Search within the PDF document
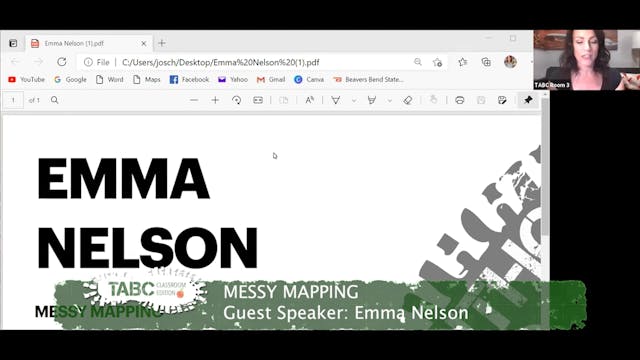The image size is (640, 360). coord(55,100)
